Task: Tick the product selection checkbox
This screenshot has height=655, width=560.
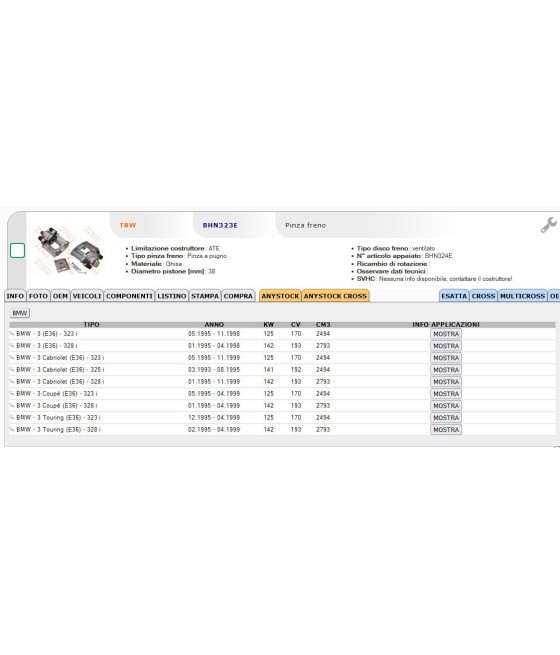Action: coord(17,251)
